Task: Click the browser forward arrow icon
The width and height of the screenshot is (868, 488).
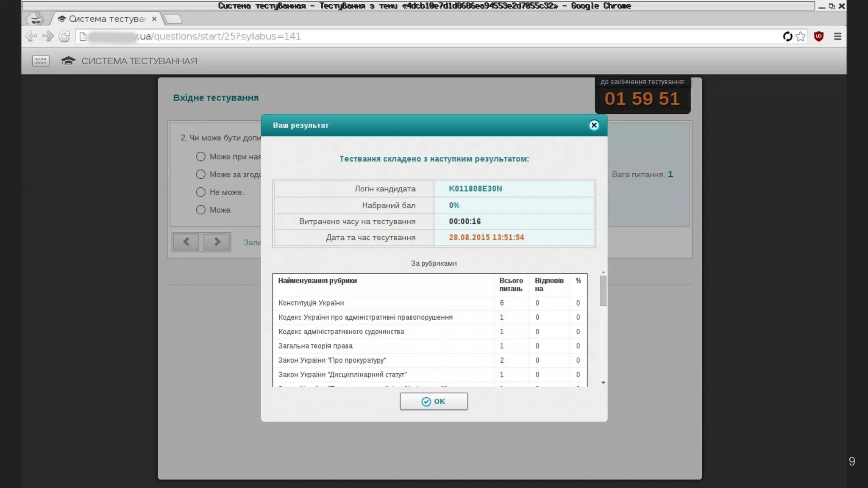Action: 48,36
